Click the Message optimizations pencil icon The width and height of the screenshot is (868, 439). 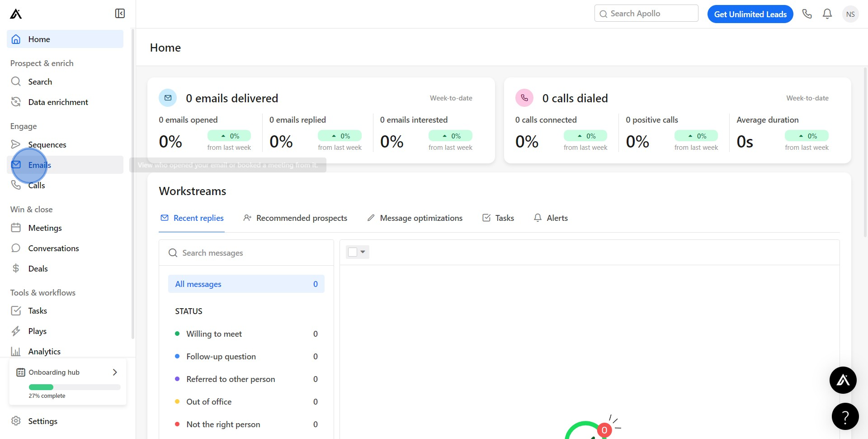[x=371, y=218]
